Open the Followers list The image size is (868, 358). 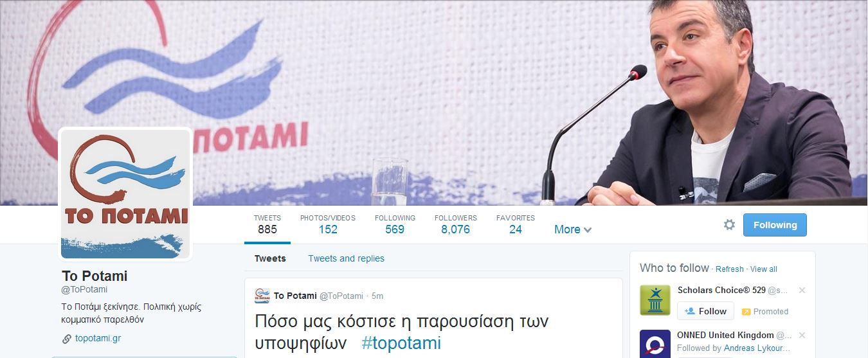[455, 224]
